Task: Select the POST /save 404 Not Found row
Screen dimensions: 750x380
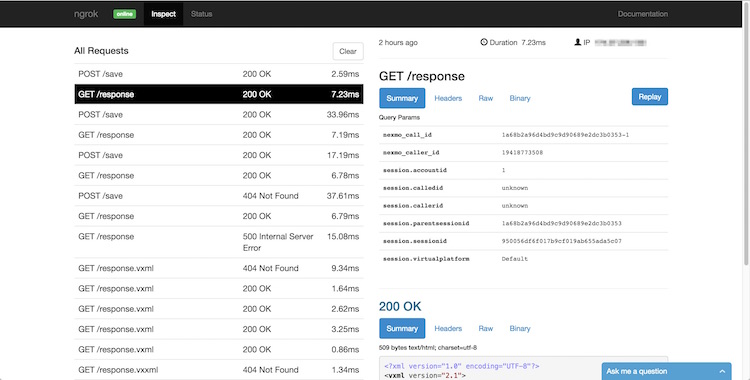Action: (x=219, y=196)
